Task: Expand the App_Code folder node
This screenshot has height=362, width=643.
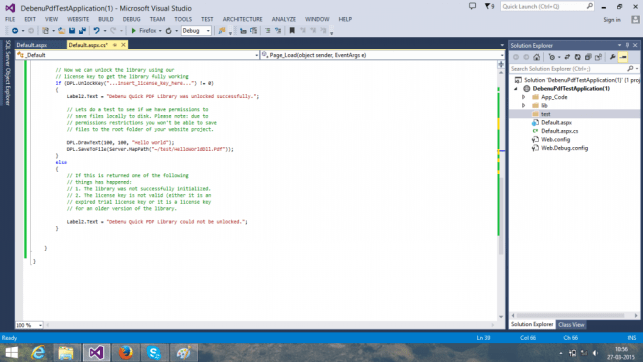Action: pos(524,97)
